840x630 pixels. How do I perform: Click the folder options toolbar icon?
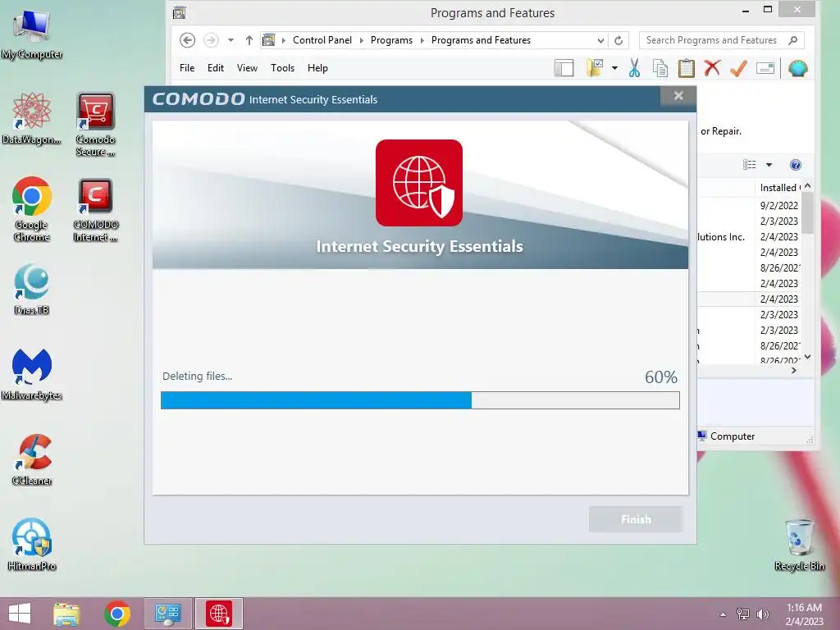point(595,68)
